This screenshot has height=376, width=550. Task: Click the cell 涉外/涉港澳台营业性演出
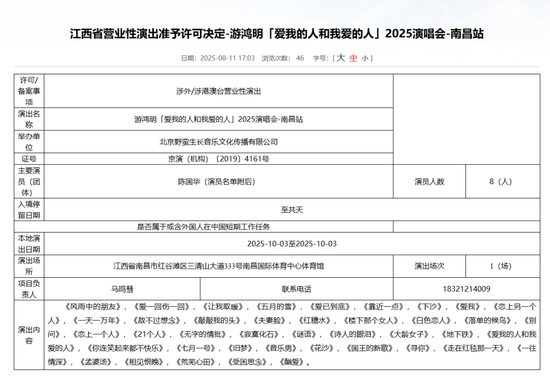pyautogui.click(x=219, y=92)
